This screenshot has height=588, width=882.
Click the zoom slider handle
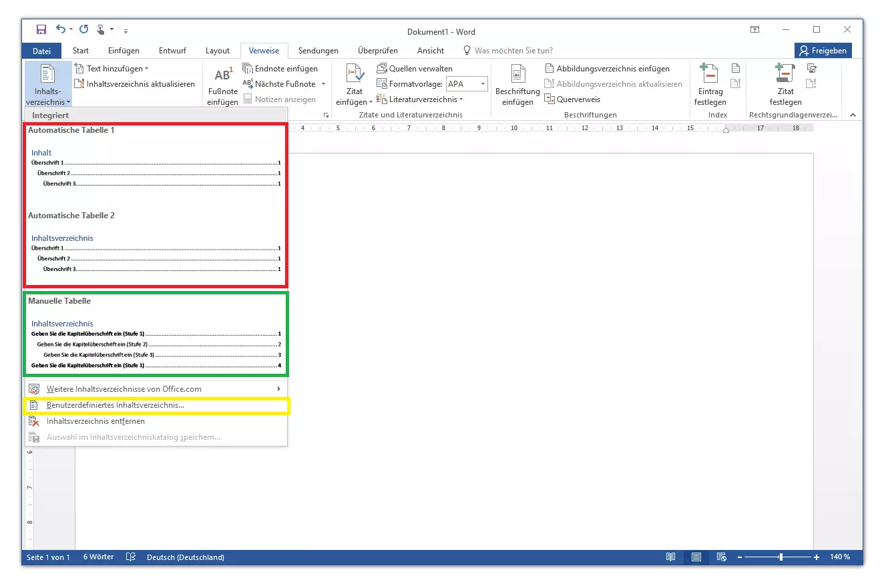click(x=781, y=557)
